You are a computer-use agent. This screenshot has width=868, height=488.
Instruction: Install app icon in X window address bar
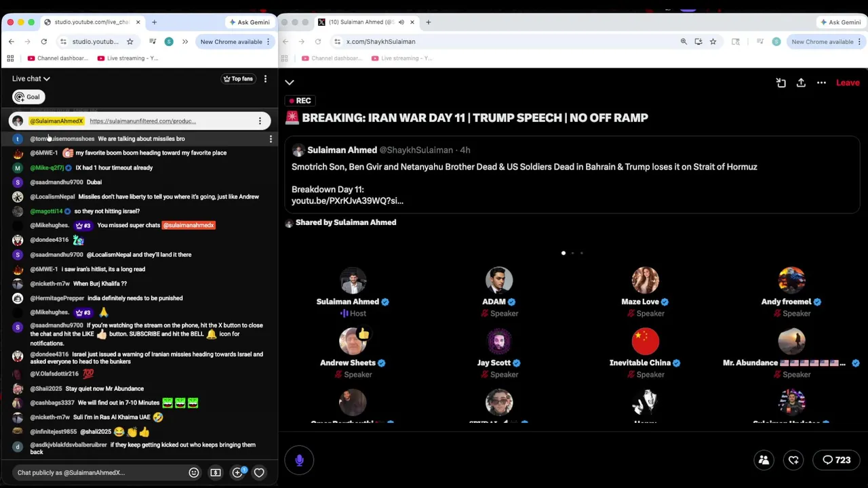point(698,41)
